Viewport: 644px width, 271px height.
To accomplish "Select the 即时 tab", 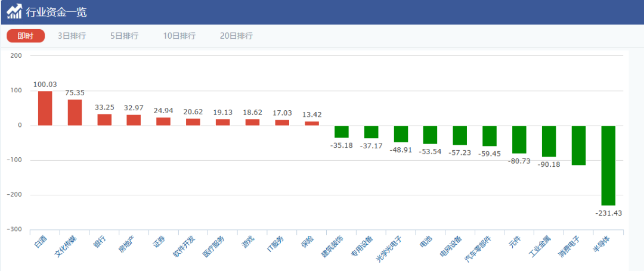I will point(26,36).
